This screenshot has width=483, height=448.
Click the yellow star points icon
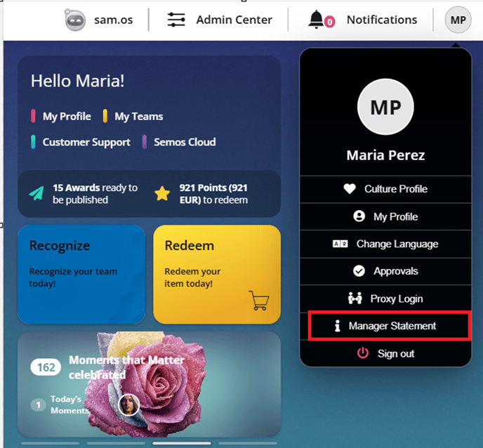162,194
